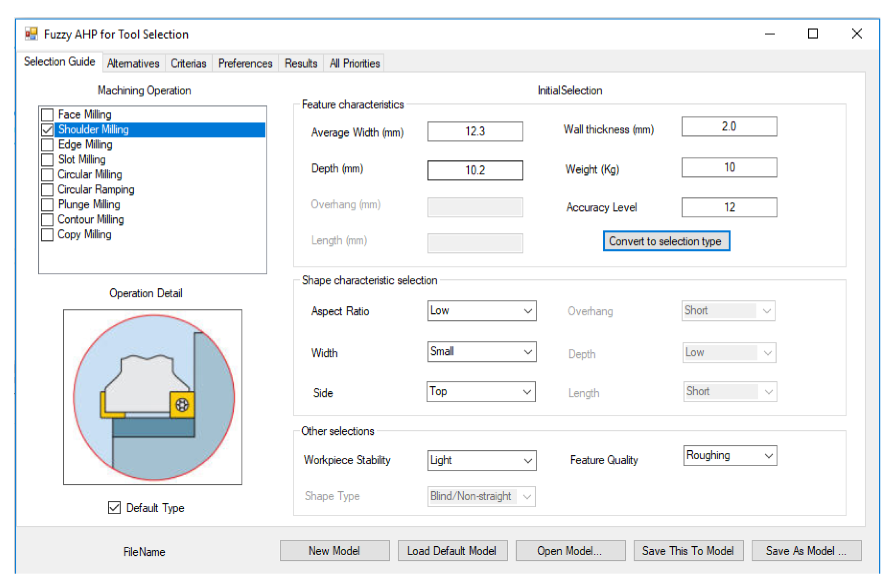The width and height of the screenshot is (889, 588).
Task: Check the Face Milling checkbox
Action: [x=48, y=115]
